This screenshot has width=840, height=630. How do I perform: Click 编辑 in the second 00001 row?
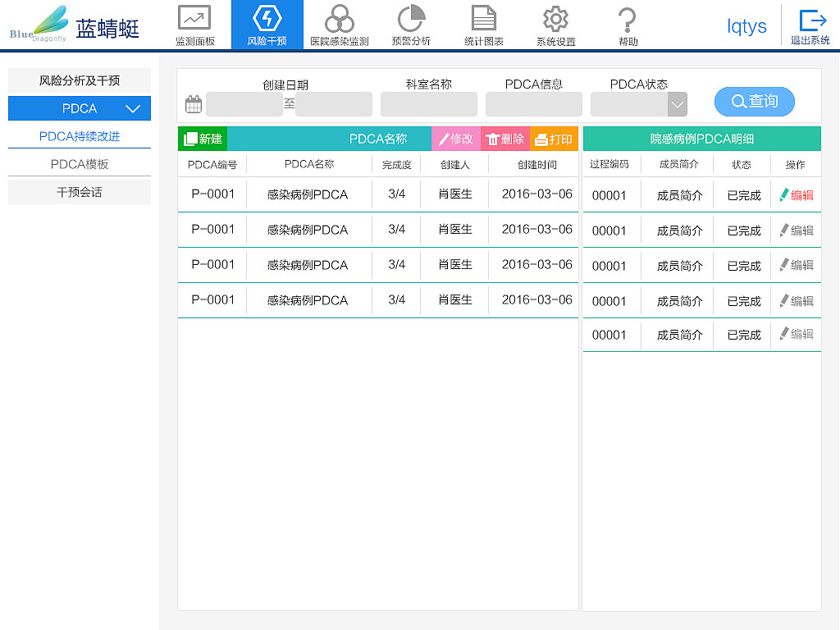[797, 231]
